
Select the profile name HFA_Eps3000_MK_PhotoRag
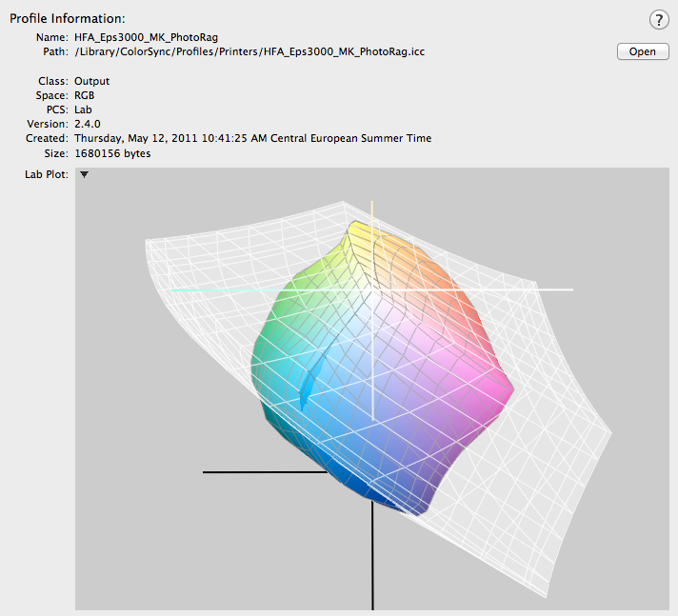[146, 38]
